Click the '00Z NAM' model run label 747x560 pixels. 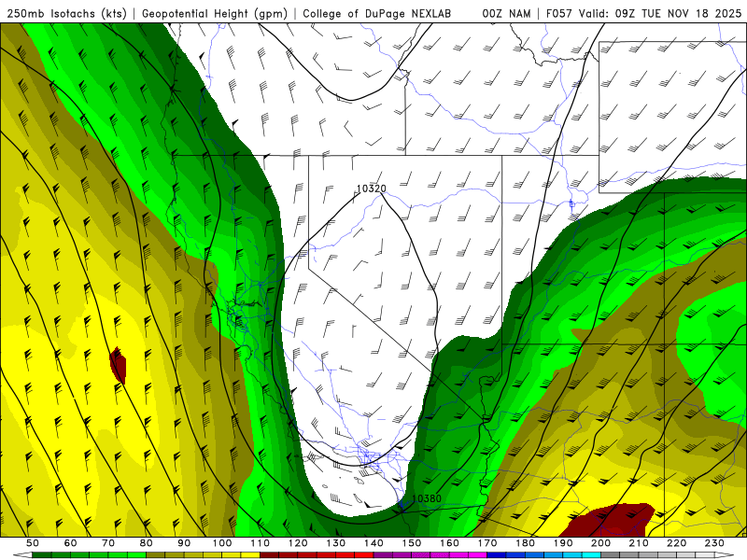[506, 14]
